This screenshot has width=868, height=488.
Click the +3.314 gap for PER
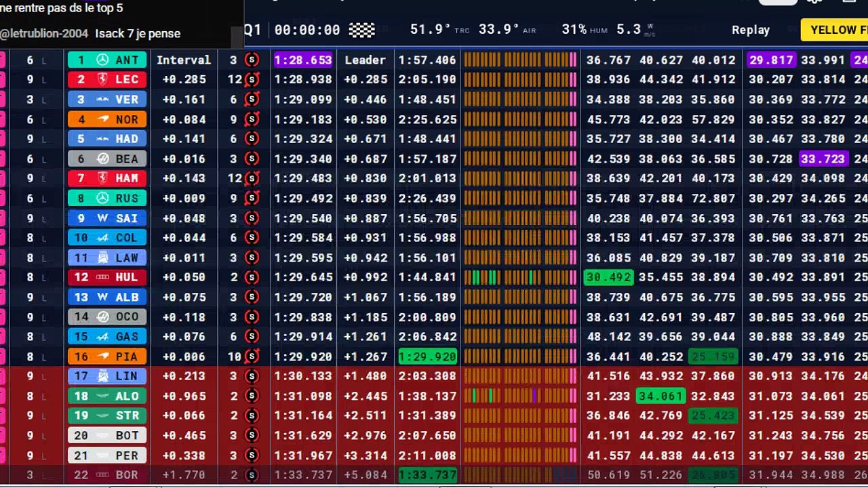366,456
